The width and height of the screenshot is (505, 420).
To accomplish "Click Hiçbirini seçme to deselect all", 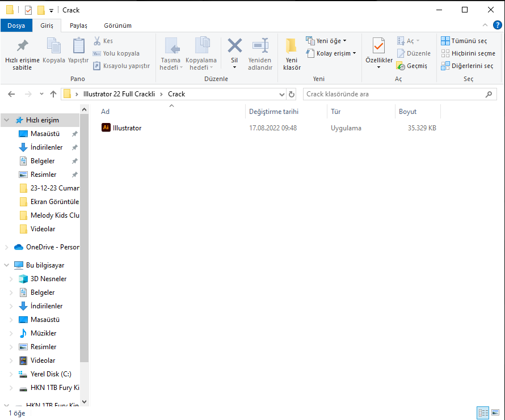I will (x=468, y=53).
